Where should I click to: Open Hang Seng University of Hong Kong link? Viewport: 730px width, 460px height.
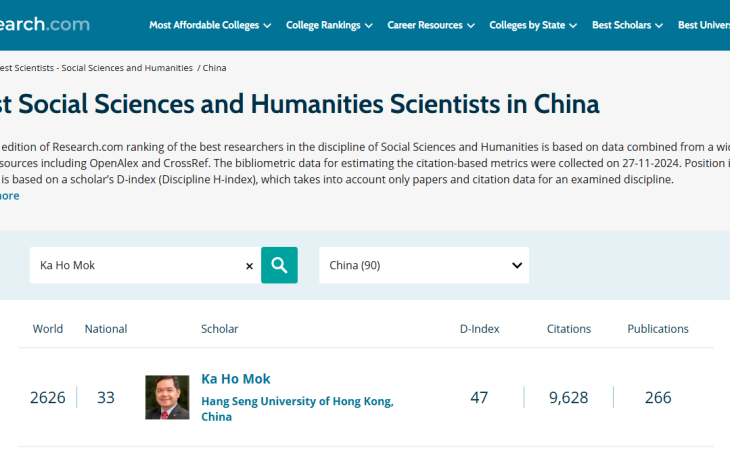[x=297, y=409]
